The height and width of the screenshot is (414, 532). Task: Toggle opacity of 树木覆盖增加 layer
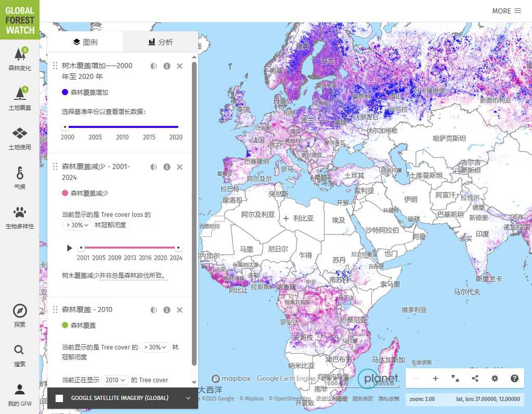click(154, 66)
